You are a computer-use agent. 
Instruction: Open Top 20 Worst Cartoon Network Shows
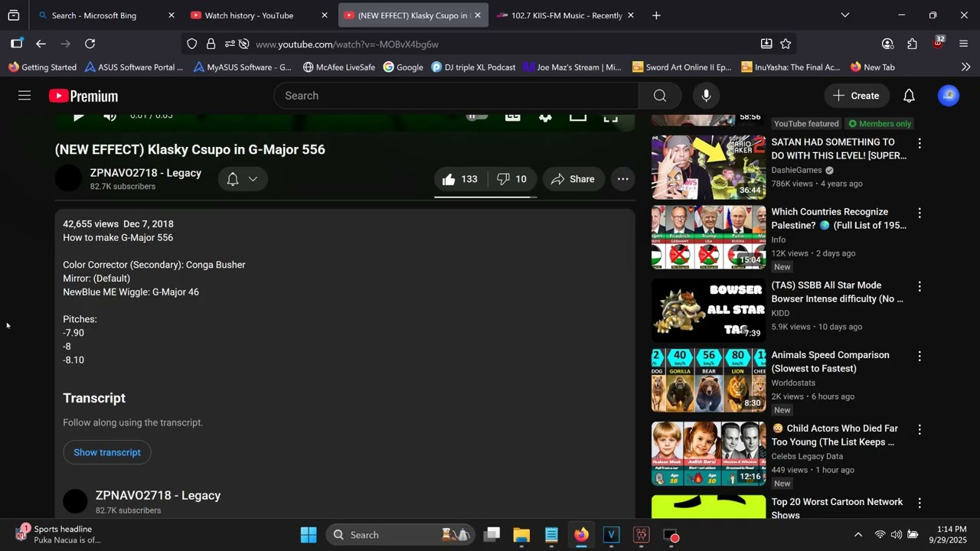pyautogui.click(x=837, y=508)
